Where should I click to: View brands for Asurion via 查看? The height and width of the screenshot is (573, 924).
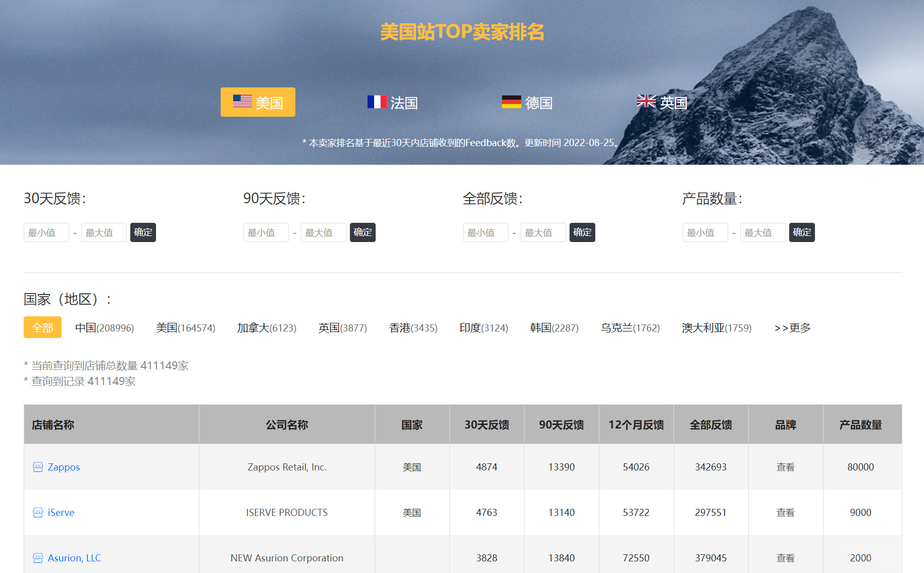pyautogui.click(x=786, y=558)
